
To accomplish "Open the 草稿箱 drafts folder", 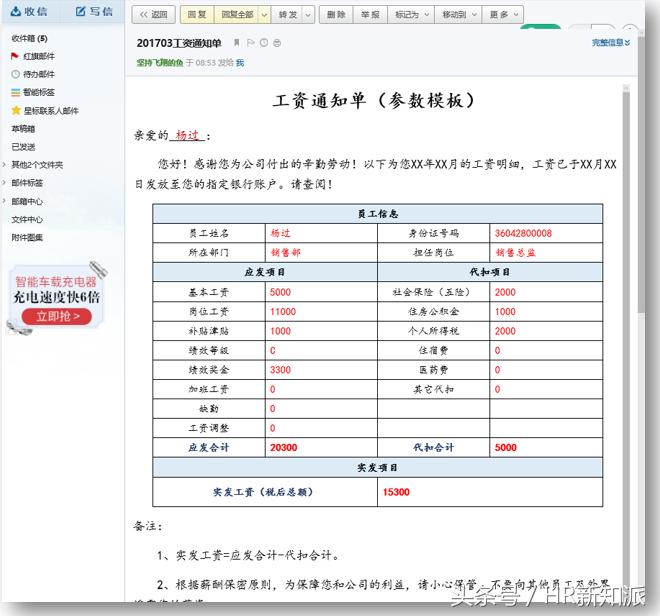I will 23,128.
